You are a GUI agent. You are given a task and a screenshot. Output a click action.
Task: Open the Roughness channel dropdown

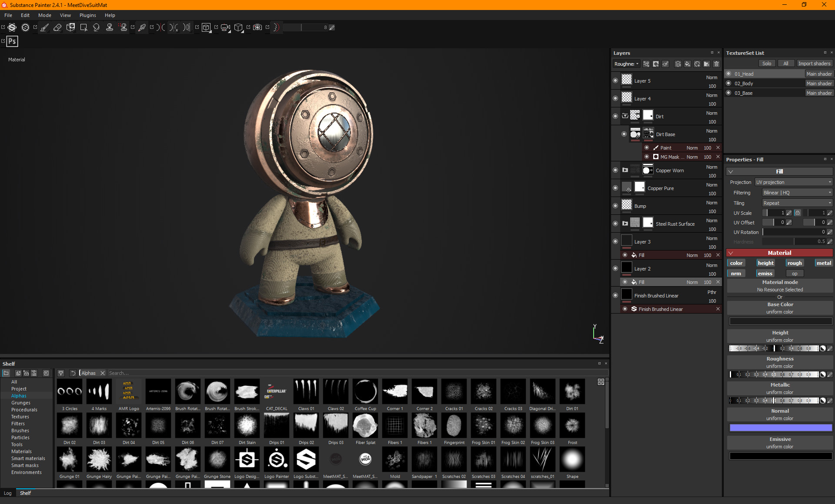626,64
